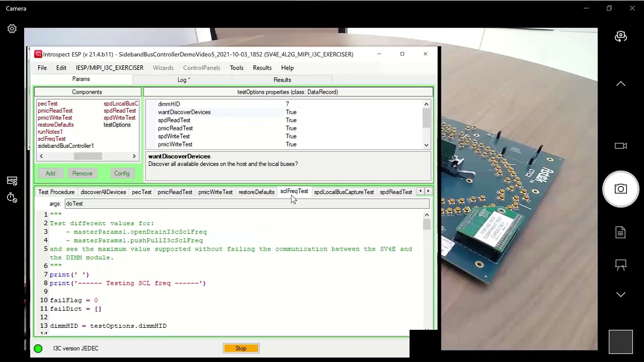This screenshot has height=362, width=644.
Task: Select document capture mode icon
Action: (x=621, y=232)
